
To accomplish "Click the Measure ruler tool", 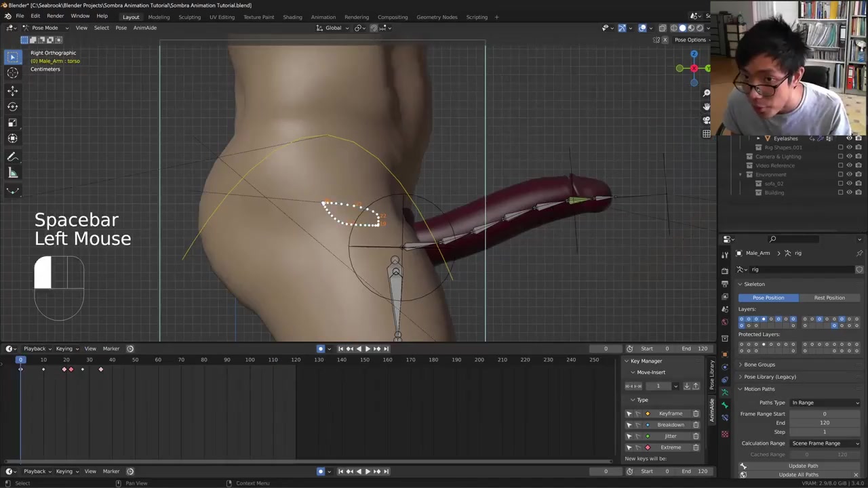I will tap(12, 174).
